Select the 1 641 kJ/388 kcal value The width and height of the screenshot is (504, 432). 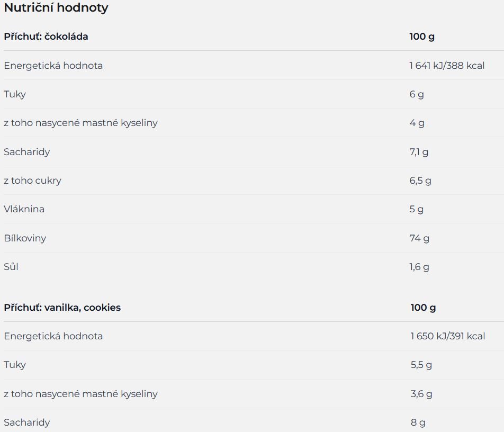(x=447, y=66)
